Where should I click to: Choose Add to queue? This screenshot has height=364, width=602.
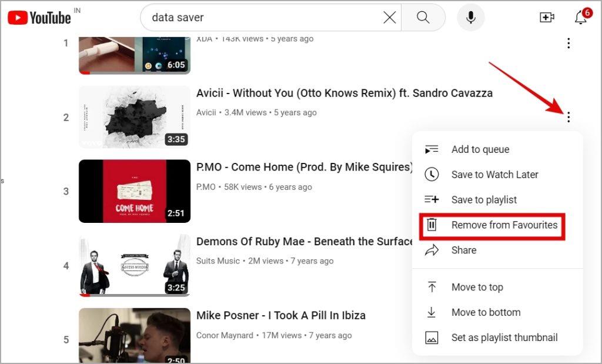(x=497, y=149)
